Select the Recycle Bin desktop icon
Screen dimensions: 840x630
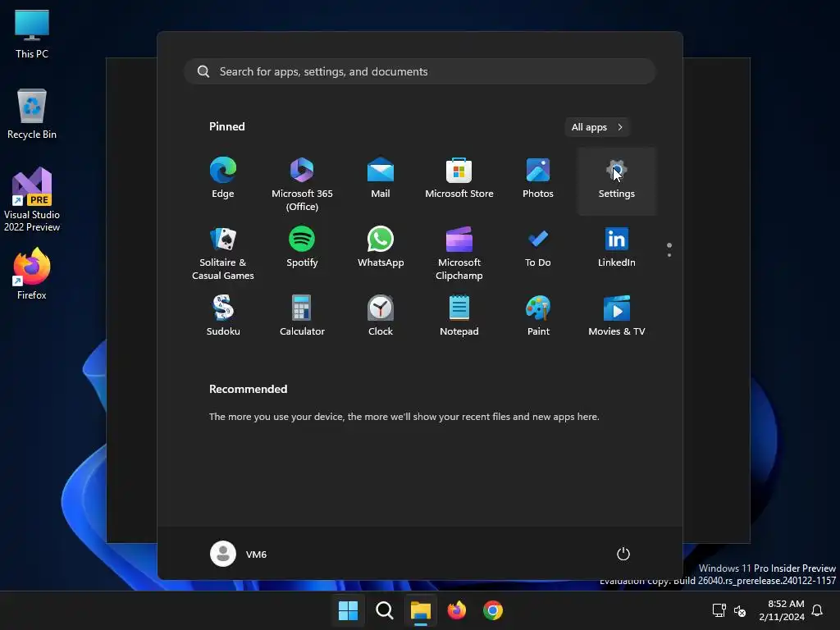coord(32,114)
